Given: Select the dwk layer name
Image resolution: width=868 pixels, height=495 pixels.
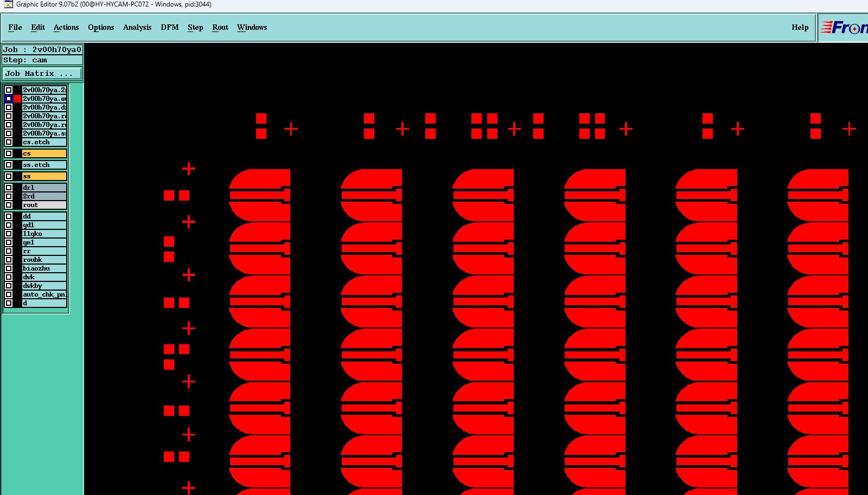Looking at the screenshot, I should point(44,277).
